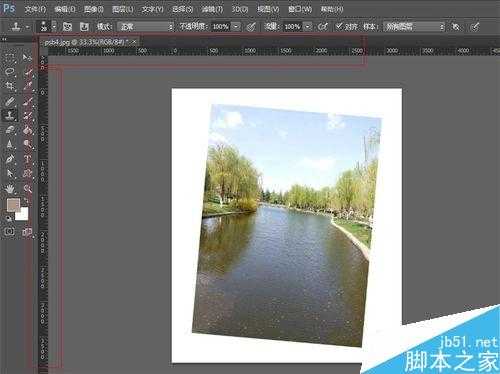Choose the Crop tool
The height and width of the screenshot is (374, 500).
[10, 86]
